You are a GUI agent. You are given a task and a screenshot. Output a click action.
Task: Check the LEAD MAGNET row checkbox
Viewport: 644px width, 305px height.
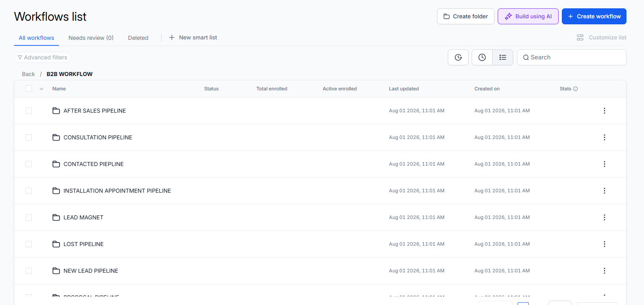point(29,217)
